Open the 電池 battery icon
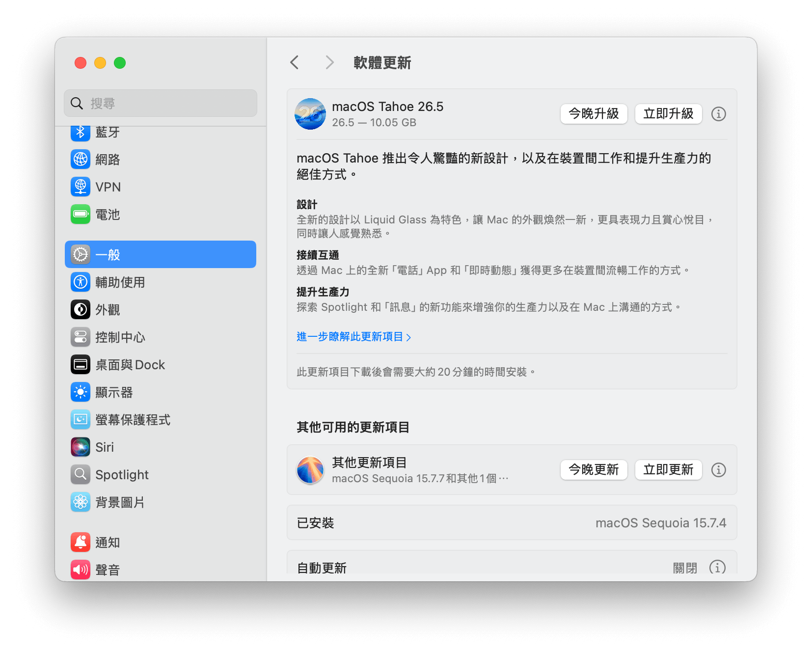This screenshot has width=812, height=654. pos(81,215)
